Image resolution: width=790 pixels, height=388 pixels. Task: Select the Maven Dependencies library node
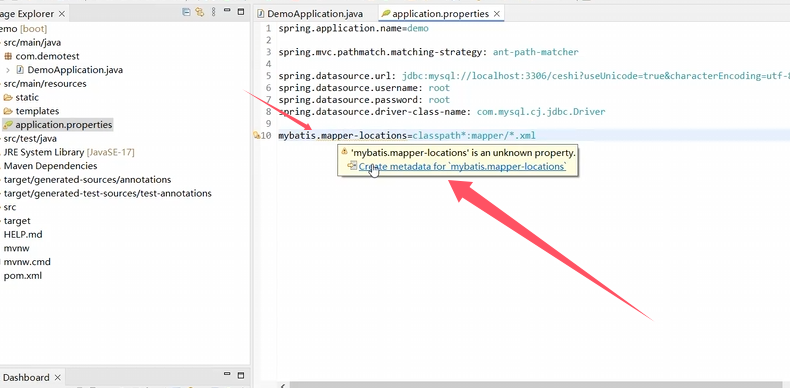(50, 166)
